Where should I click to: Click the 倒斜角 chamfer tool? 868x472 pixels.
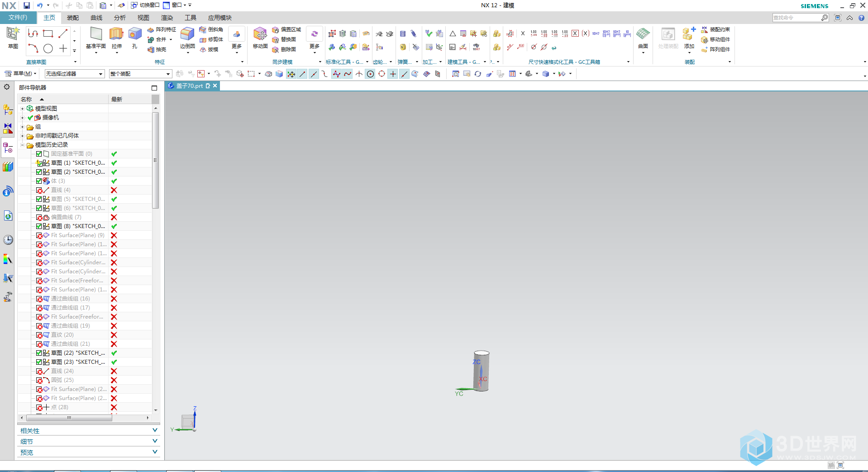click(x=211, y=29)
